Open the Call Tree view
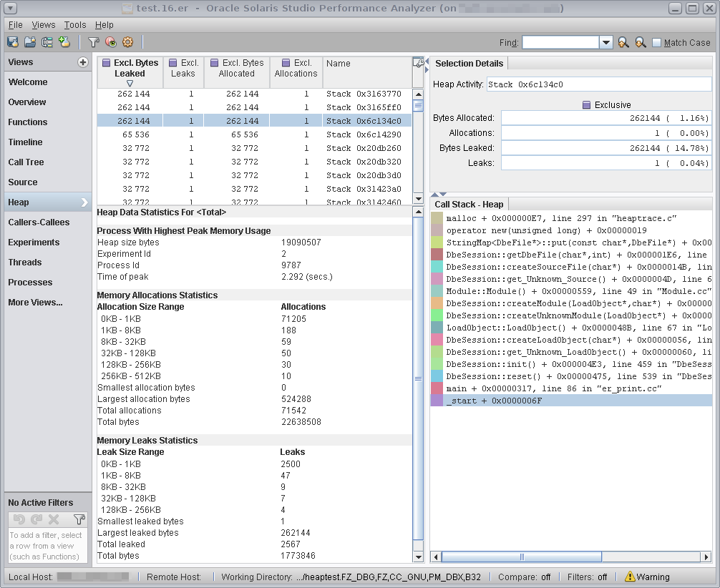Image resolution: width=720 pixels, height=588 pixels. [x=48, y=162]
